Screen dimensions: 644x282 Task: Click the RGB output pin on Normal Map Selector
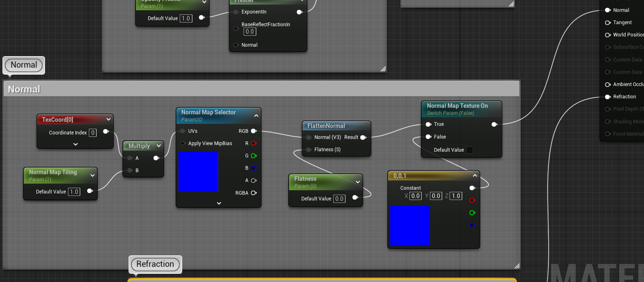pos(253,131)
